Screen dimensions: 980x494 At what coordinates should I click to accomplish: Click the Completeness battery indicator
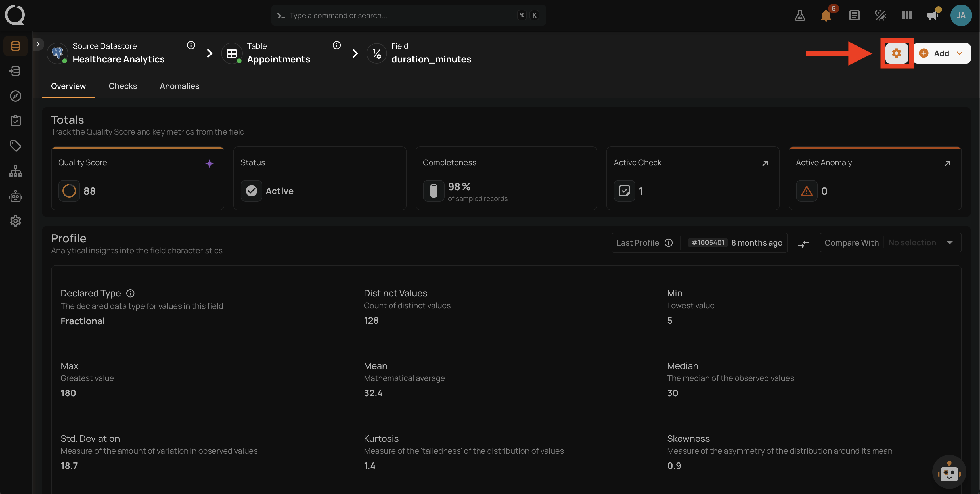[434, 191]
